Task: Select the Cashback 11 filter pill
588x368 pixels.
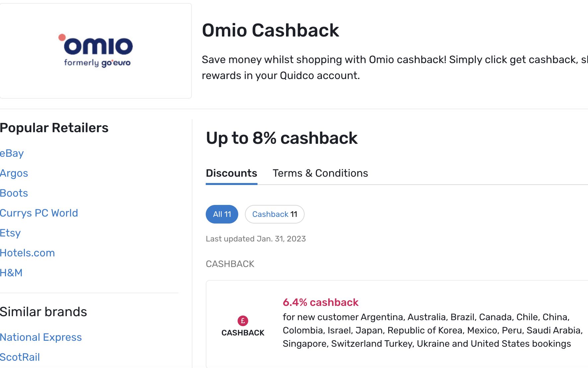Action: pyautogui.click(x=275, y=214)
